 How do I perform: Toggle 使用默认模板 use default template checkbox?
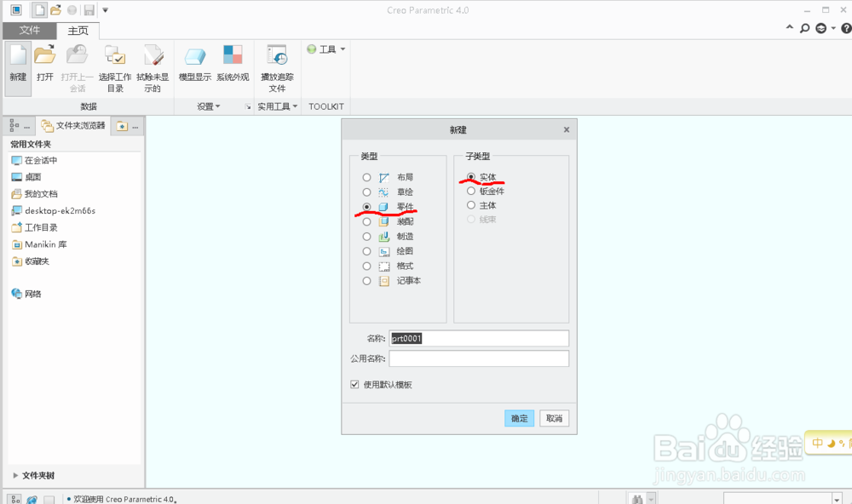(x=354, y=385)
